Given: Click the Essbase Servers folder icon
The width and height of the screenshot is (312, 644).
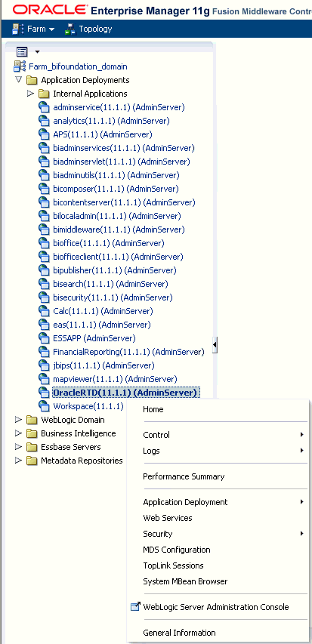Looking at the screenshot, I should (32, 447).
